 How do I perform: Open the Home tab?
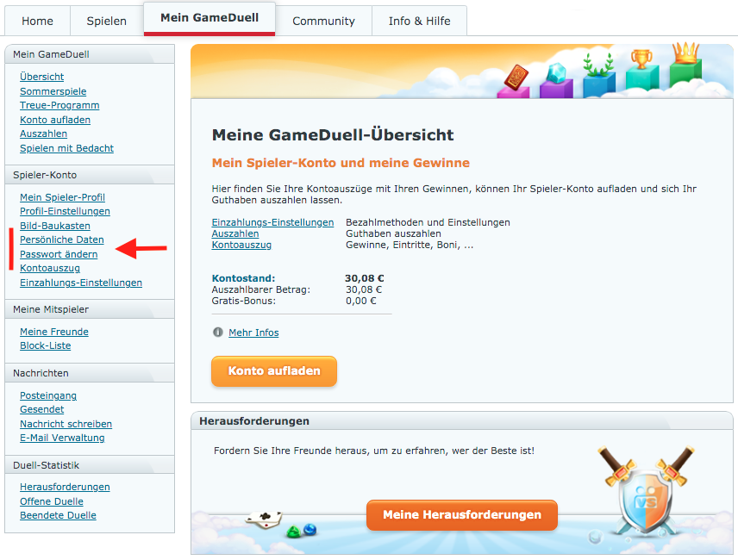37,22
